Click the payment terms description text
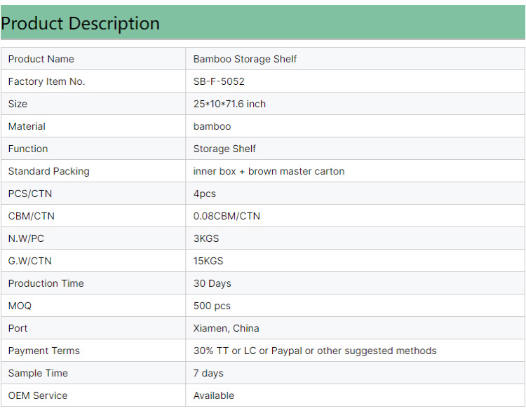This screenshot has width=526, height=420. pyautogui.click(x=315, y=351)
